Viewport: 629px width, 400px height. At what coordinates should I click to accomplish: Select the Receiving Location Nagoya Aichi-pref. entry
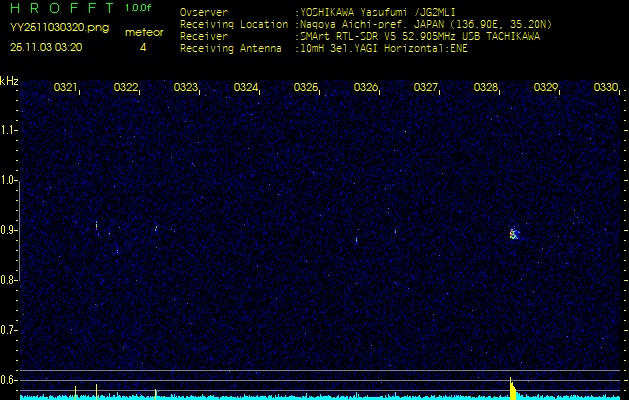point(366,24)
